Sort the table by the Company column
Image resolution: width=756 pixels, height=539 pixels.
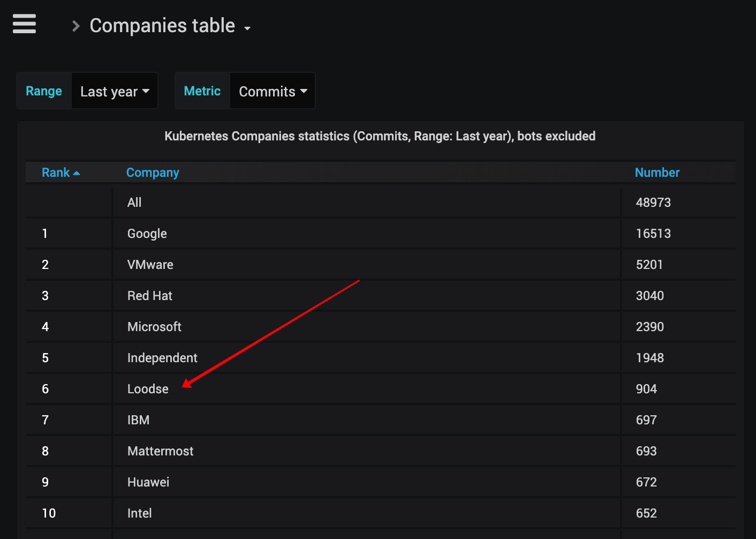pyautogui.click(x=153, y=172)
